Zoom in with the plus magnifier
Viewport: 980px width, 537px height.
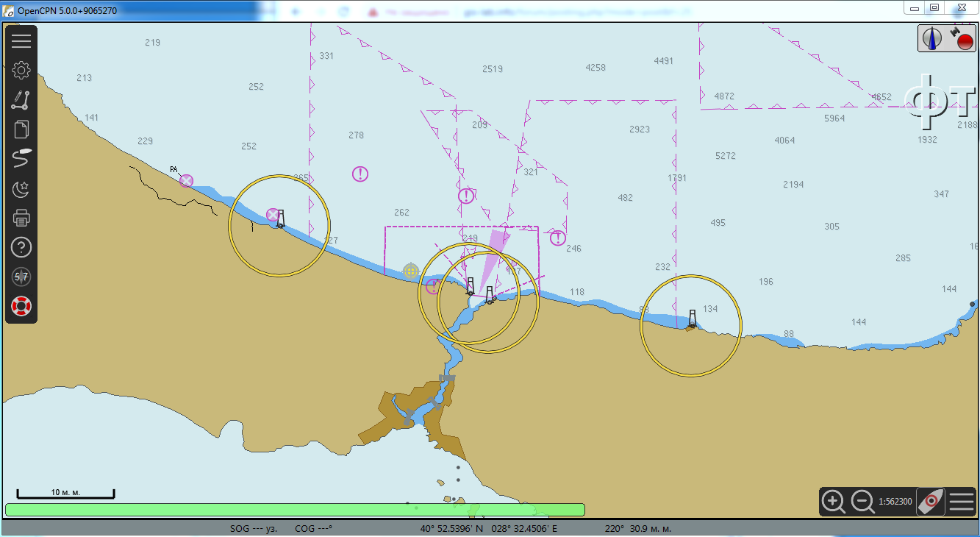pos(833,502)
